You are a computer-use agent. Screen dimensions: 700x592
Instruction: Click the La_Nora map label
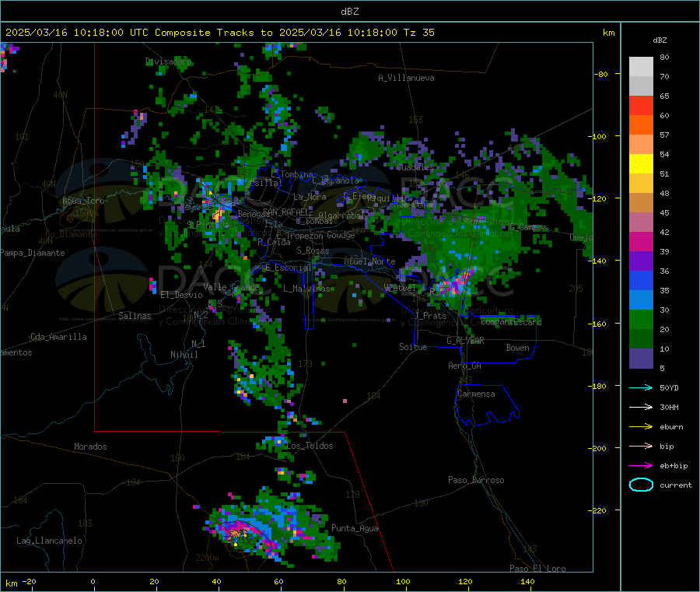pos(310,197)
